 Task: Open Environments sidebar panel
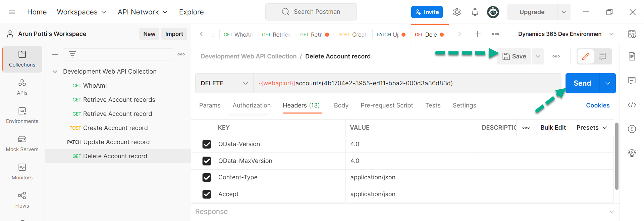[x=22, y=116]
